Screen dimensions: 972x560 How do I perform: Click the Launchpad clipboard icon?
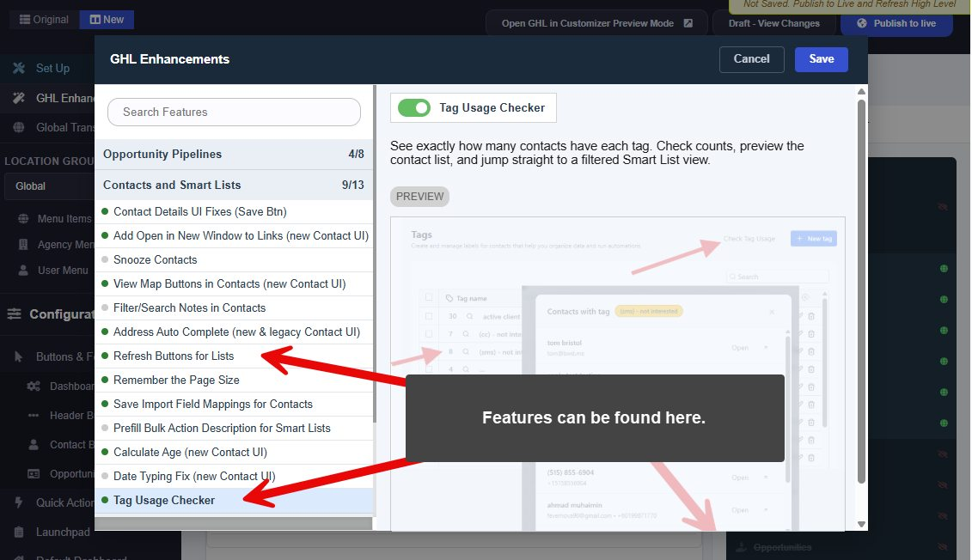pyautogui.click(x=19, y=533)
